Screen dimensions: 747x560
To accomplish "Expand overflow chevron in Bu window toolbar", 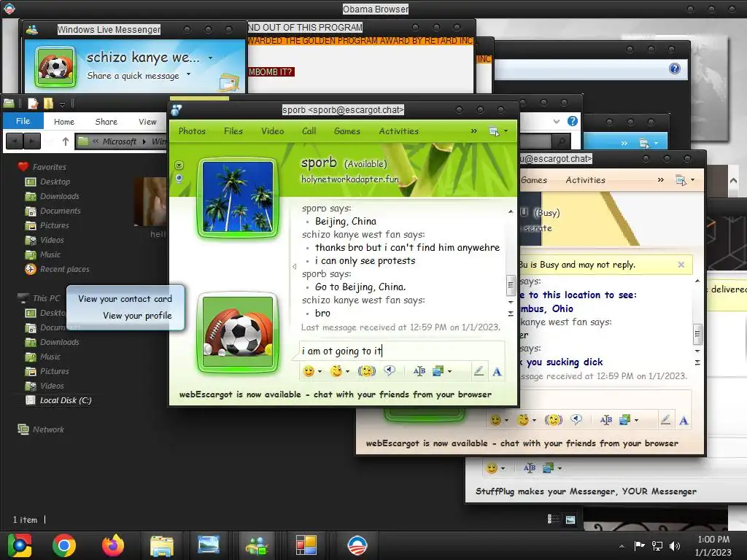I will tap(661, 180).
